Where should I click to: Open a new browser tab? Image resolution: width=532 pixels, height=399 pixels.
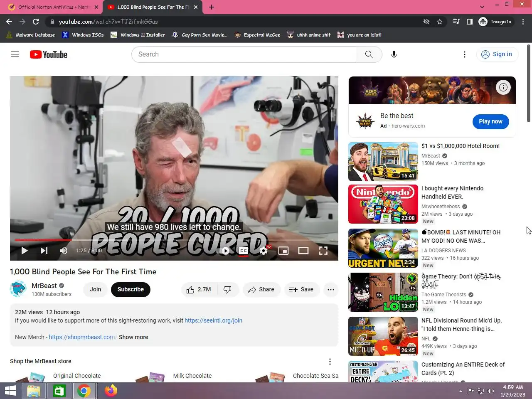pyautogui.click(x=212, y=7)
